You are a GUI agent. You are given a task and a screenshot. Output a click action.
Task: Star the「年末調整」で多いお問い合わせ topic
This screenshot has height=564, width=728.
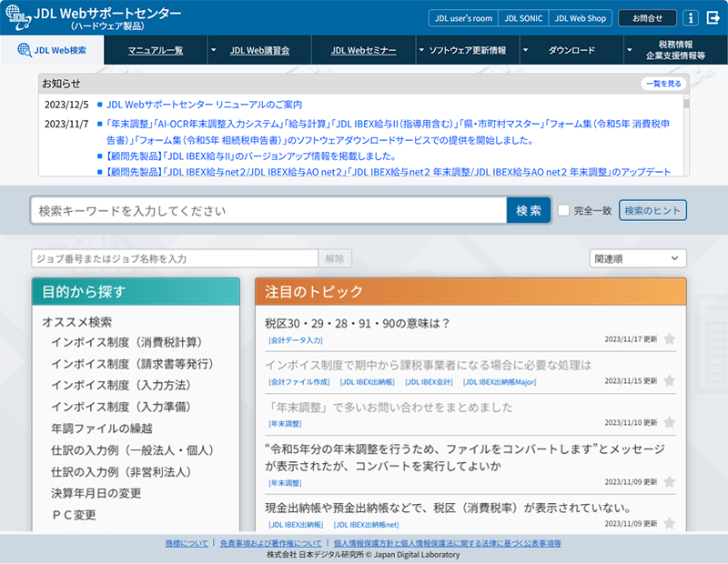pos(669,423)
